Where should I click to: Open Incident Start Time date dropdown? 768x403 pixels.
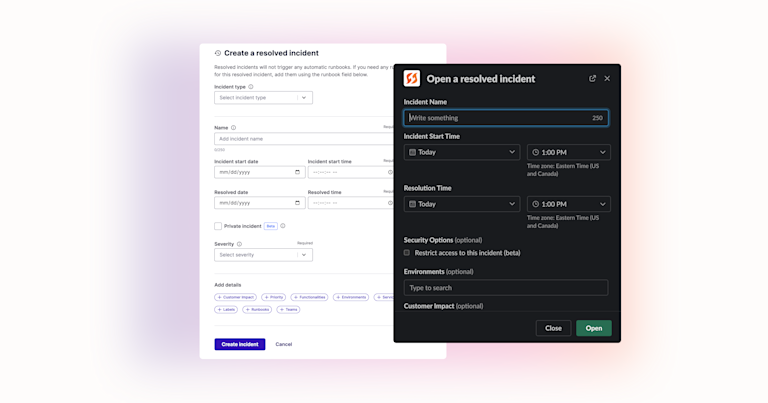(x=461, y=152)
